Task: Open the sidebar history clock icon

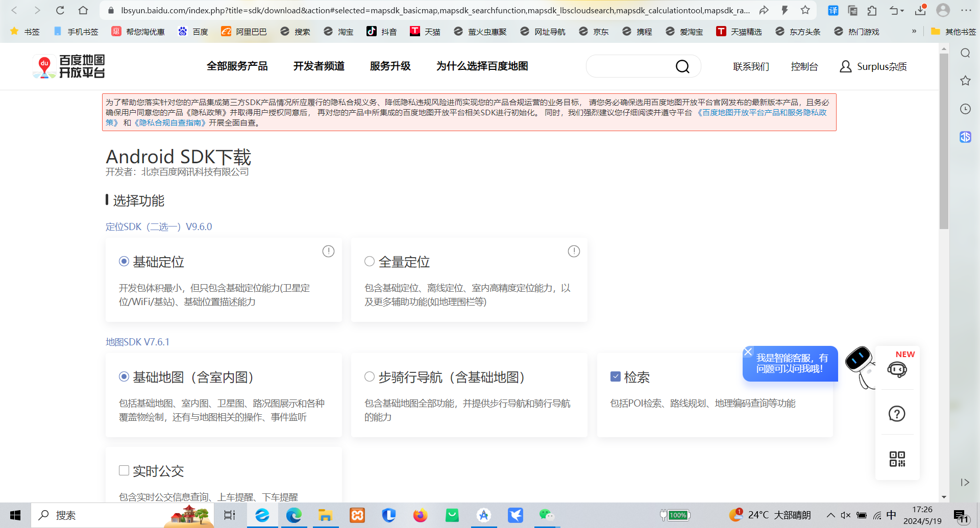Action: click(965, 109)
